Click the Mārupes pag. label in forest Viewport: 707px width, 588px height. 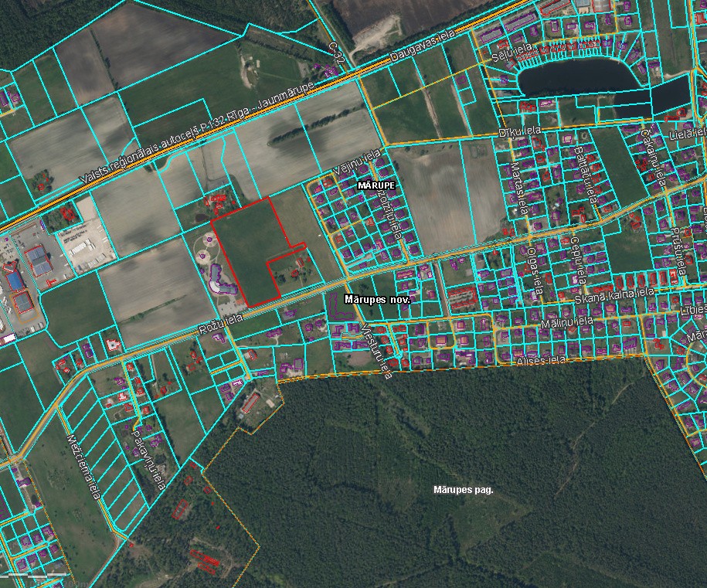click(x=463, y=489)
